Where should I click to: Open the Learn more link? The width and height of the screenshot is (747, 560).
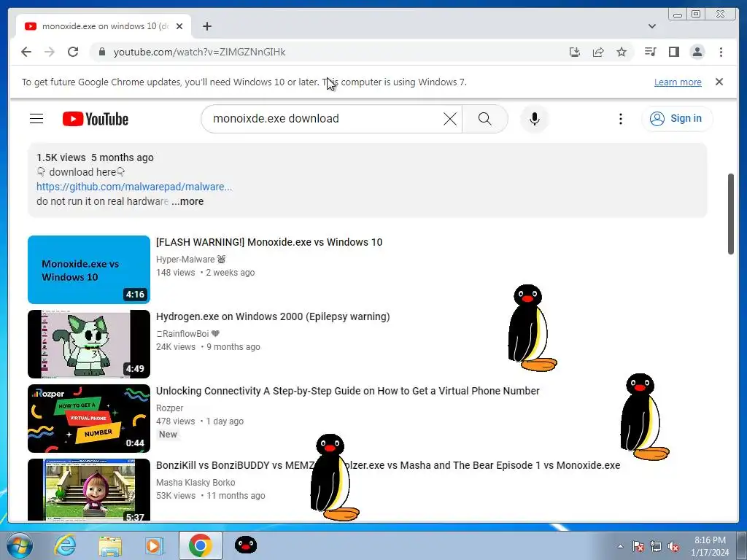point(678,82)
